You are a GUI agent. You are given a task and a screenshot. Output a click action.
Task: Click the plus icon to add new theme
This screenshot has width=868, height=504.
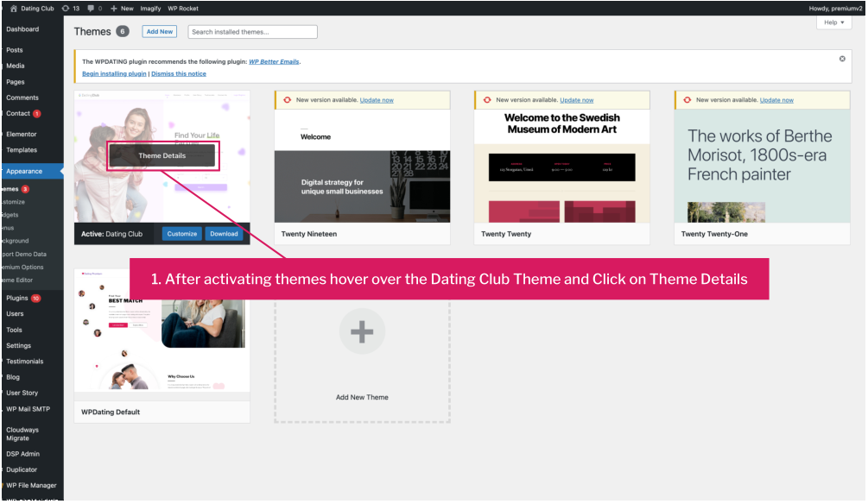362,332
